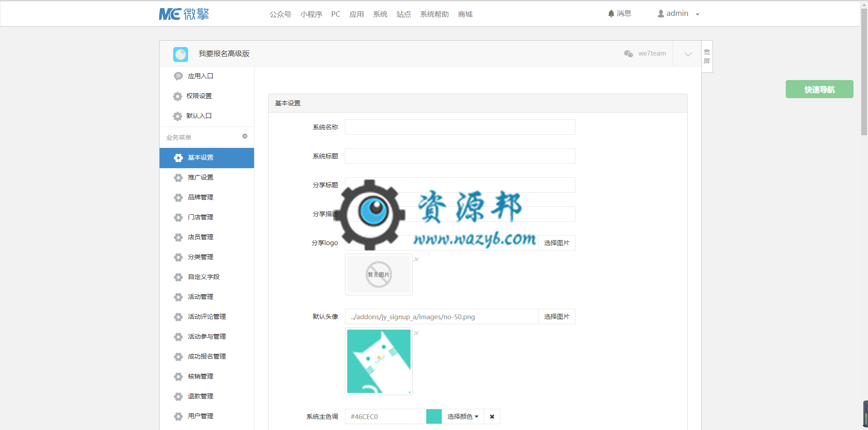This screenshot has width=868, height=430.
Task: Toggle 宽屏 wide-screen mode
Action: [x=707, y=57]
